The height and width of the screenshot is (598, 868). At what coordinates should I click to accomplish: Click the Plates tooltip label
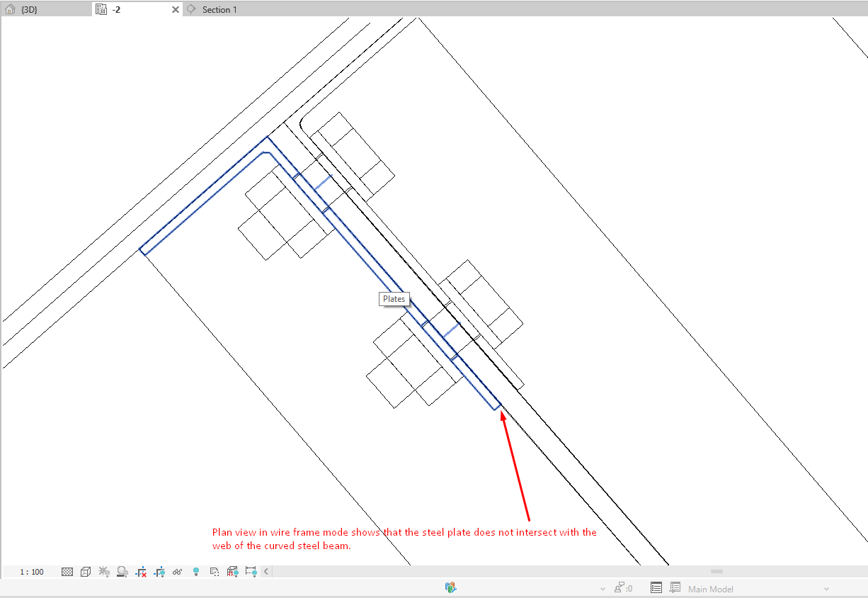pos(394,299)
